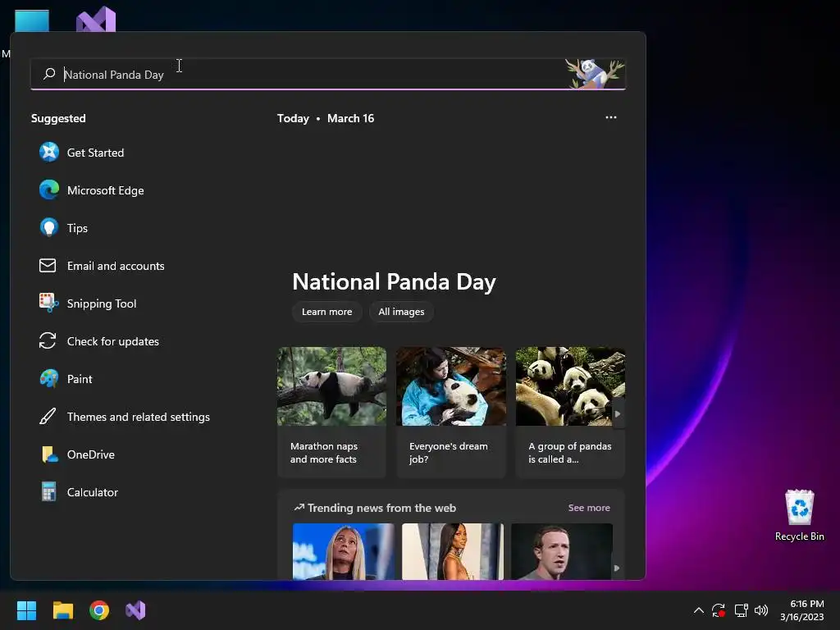Open the middle trending news thumbnail with a woman in a gold dress
The width and height of the screenshot is (840, 630).
(x=453, y=551)
